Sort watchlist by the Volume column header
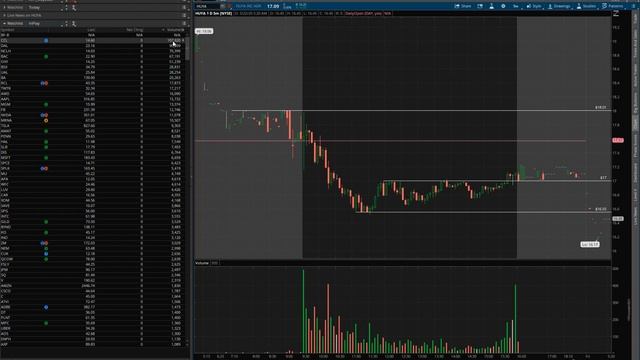The image size is (640, 360). 175,30
